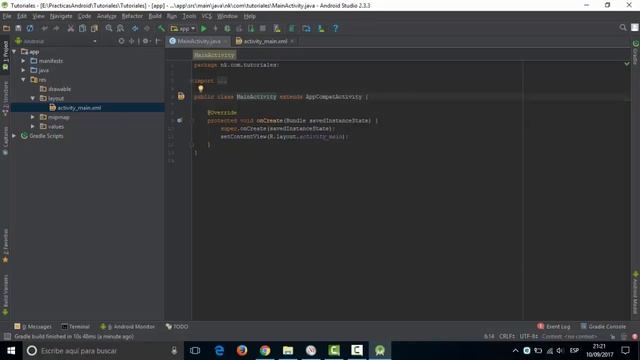Click scroll from source target icon

click(x=121, y=41)
